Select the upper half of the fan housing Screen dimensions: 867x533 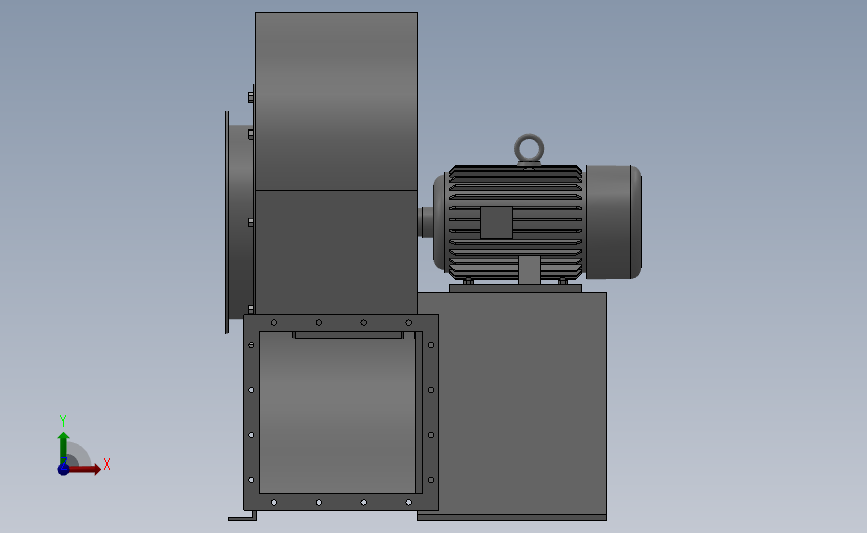tap(336, 101)
